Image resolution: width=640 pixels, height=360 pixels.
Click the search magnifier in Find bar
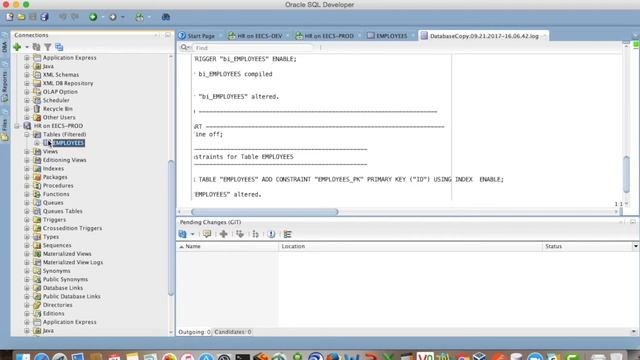[184, 47]
